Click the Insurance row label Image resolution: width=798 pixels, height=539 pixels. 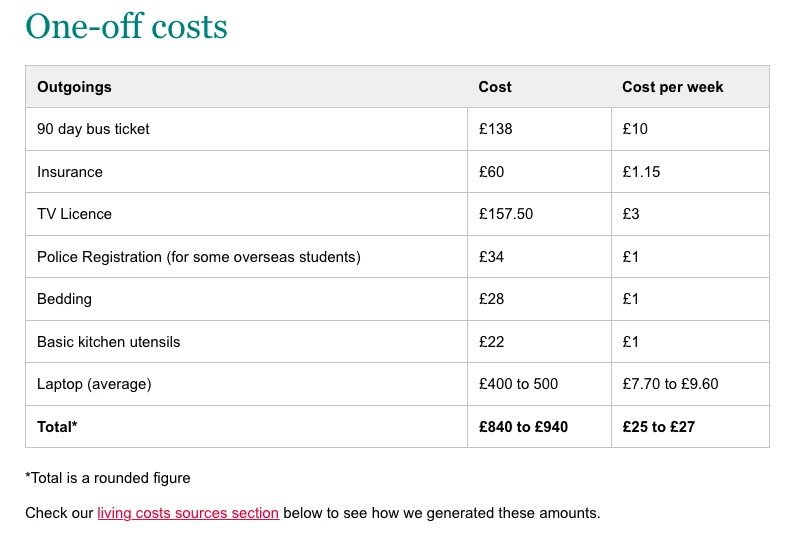pyautogui.click(x=70, y=172)
